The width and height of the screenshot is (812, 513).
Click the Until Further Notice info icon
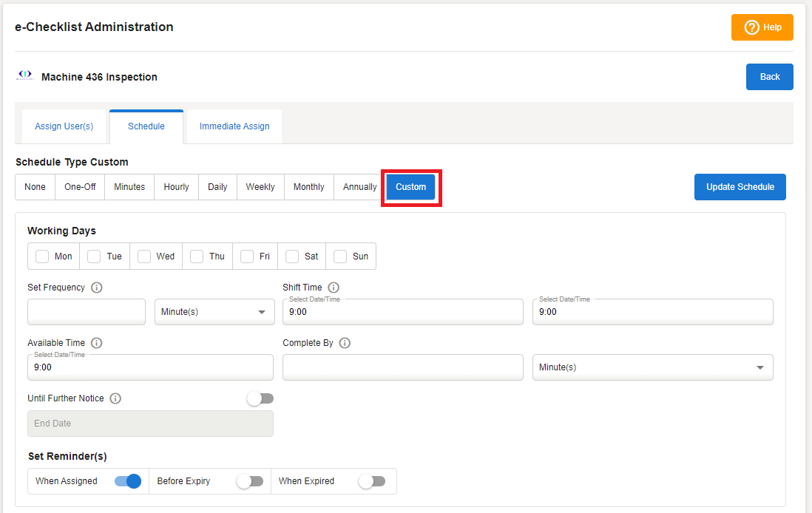pos(115,398)
